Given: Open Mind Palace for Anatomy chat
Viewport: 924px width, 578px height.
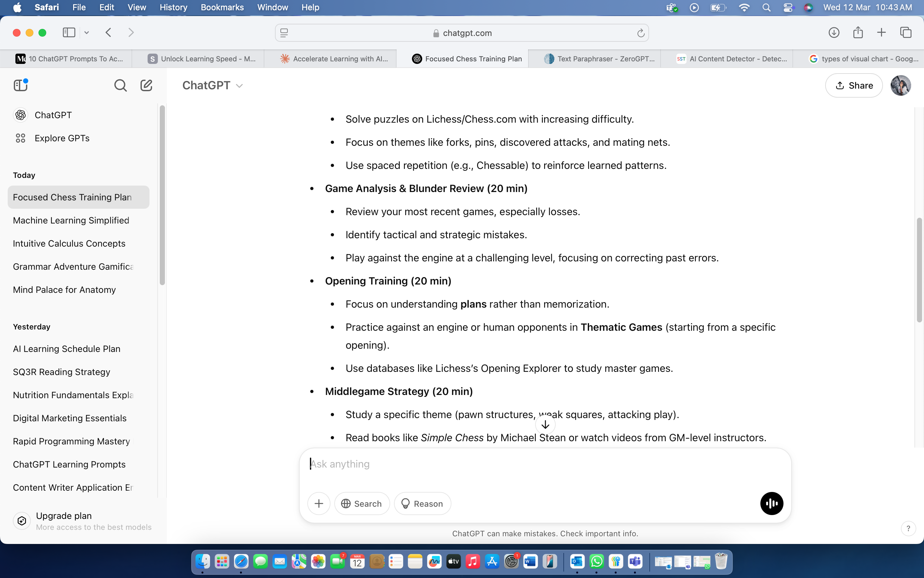Looking at the screenshot, I should (x=78, y=290).
